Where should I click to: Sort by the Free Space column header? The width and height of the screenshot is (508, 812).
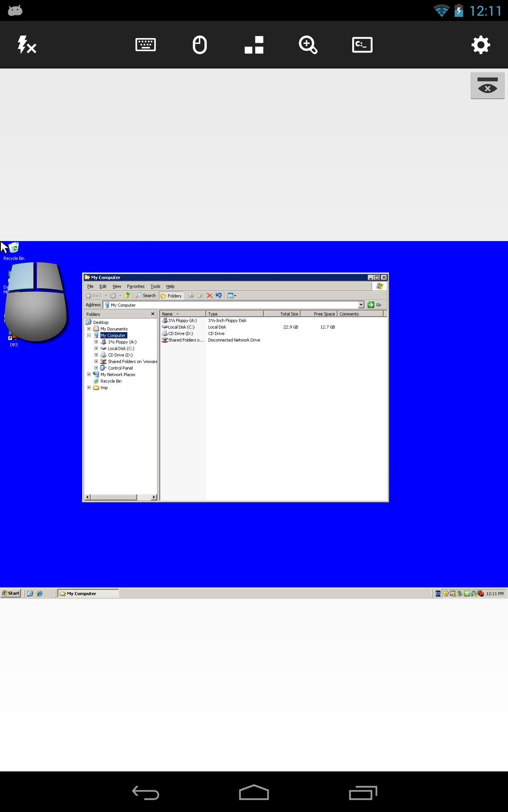tap(319, 314)
